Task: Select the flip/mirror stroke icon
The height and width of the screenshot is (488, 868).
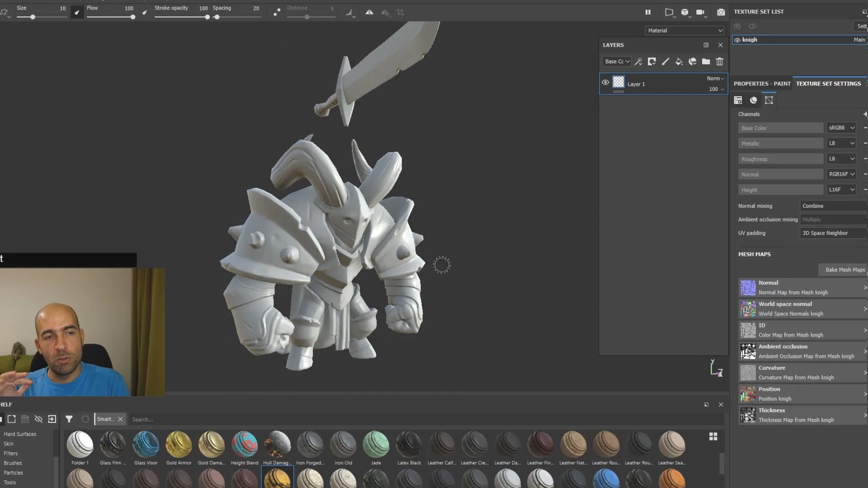Action: [x=369, y=12]
